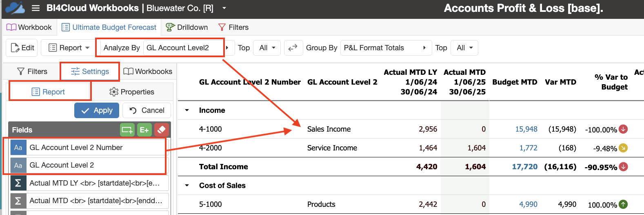
Task: Collapse the Cost of Sales group
Action: click(187, 186)
